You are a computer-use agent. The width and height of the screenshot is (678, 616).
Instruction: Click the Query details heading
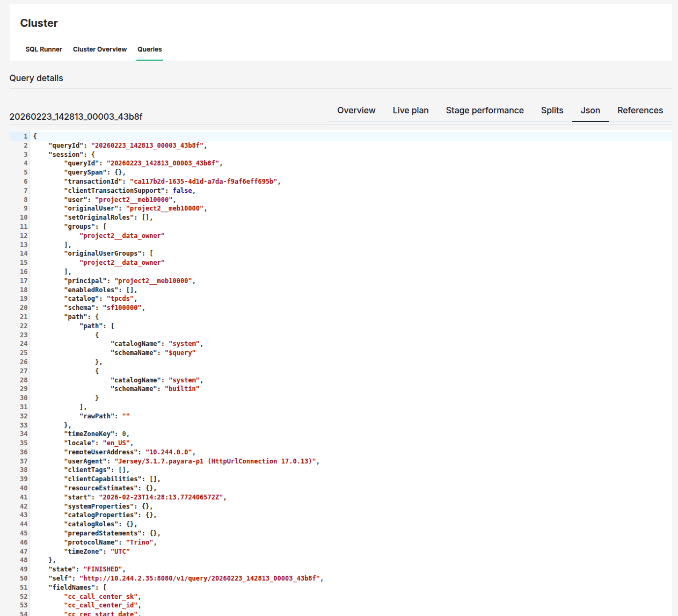click(x=36, y=78)
